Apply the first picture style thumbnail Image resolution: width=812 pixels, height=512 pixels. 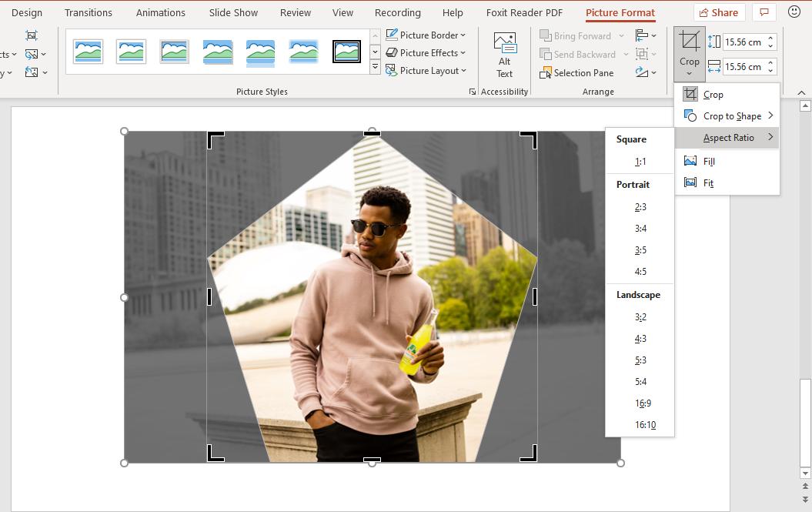click(x=88, y=52)
